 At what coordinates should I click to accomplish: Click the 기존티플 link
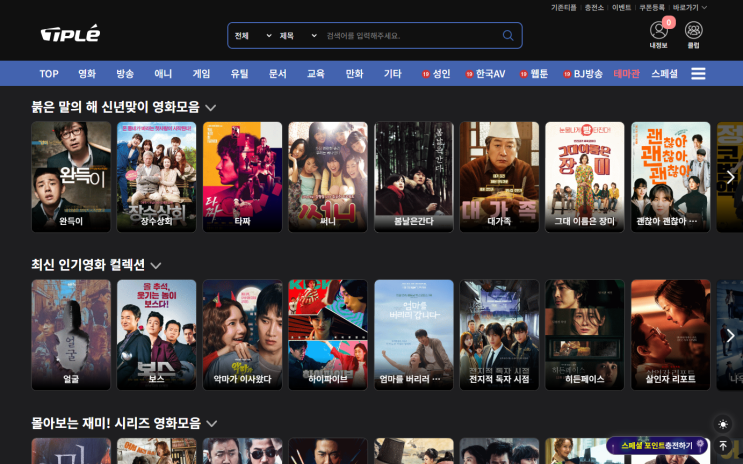563,8
